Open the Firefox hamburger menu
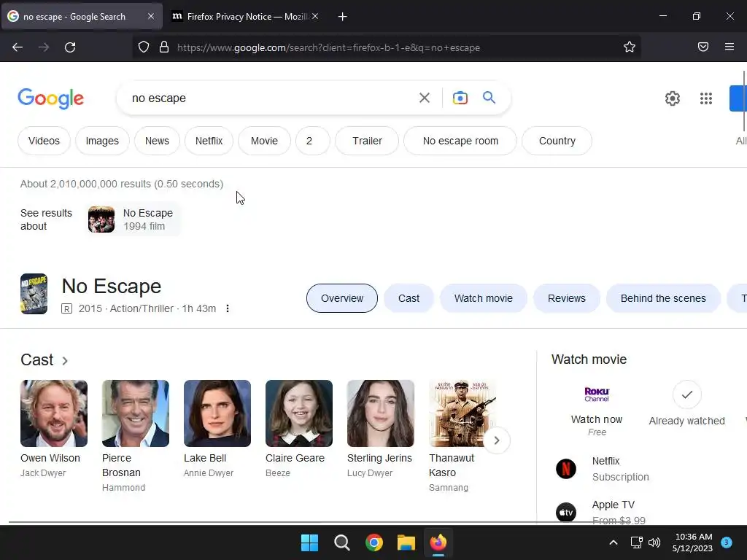Screen dimensions: 747x560 729,47
